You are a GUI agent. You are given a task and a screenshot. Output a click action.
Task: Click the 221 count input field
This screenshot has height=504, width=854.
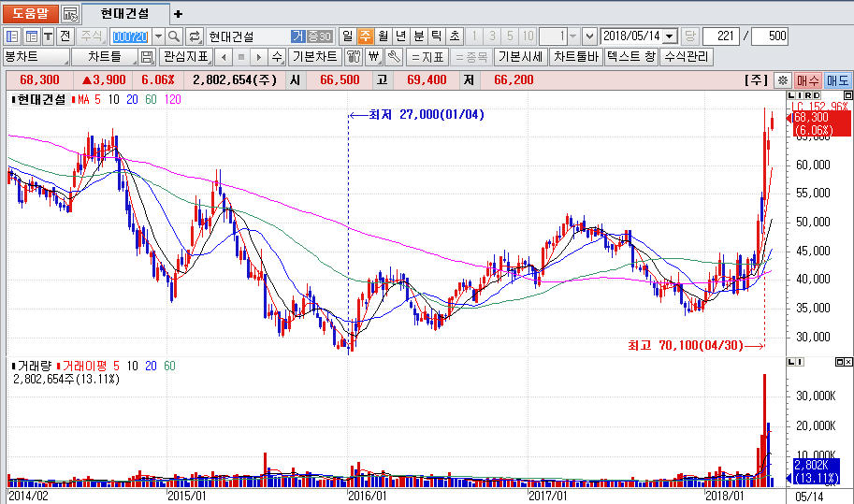(x=721, y=36)
